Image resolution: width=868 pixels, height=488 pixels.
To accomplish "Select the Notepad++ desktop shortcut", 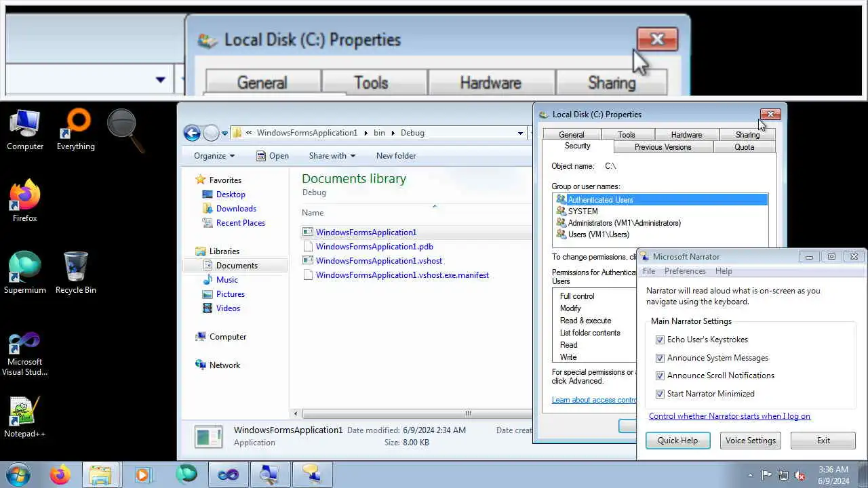I will (x=25, y=417).
